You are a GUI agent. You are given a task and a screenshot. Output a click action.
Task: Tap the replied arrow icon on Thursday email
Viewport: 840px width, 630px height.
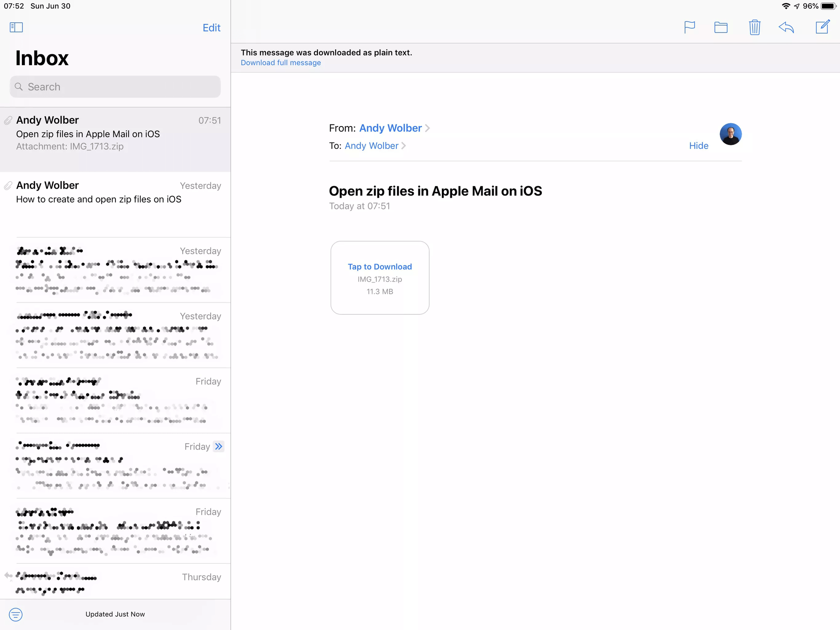tap(8, 576)
